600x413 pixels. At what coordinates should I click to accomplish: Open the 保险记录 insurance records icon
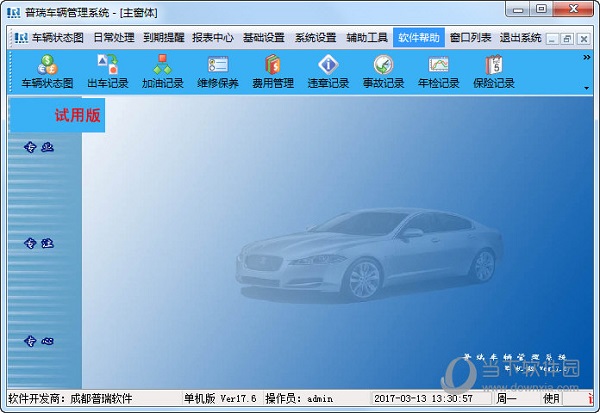[x=493, y=73]
